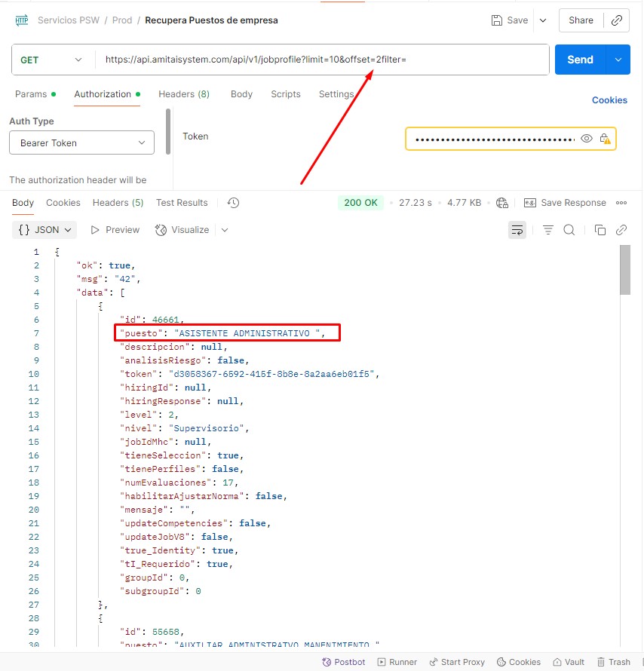
Task: Open the filter icon in response toolbar
Action: [548, 230]
